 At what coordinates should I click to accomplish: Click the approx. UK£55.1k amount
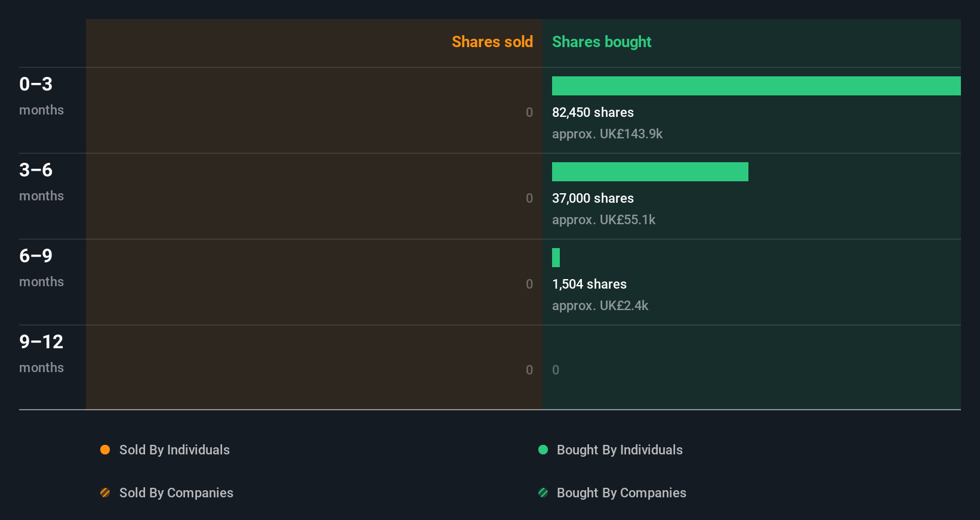603,219
